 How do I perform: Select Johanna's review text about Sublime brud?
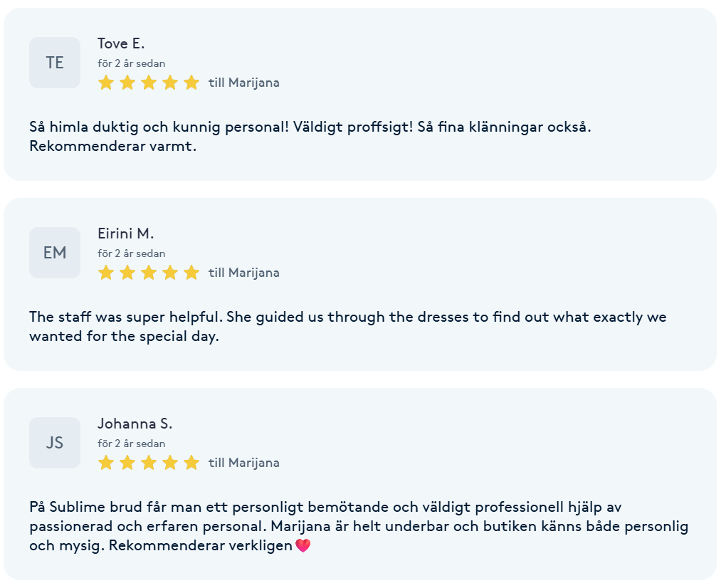[x=359, y=526]
